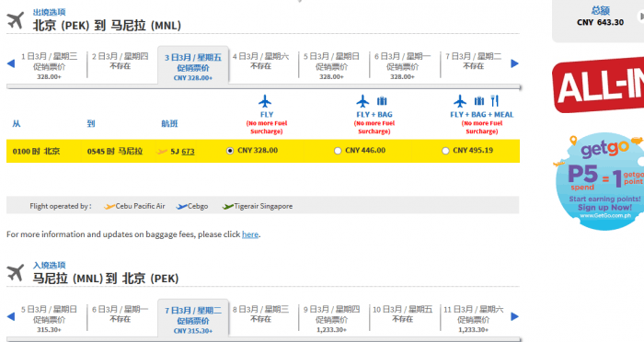Click the Cebgo blue plane logo
Screen dimensions: 644x342
[x=181, y=207]
